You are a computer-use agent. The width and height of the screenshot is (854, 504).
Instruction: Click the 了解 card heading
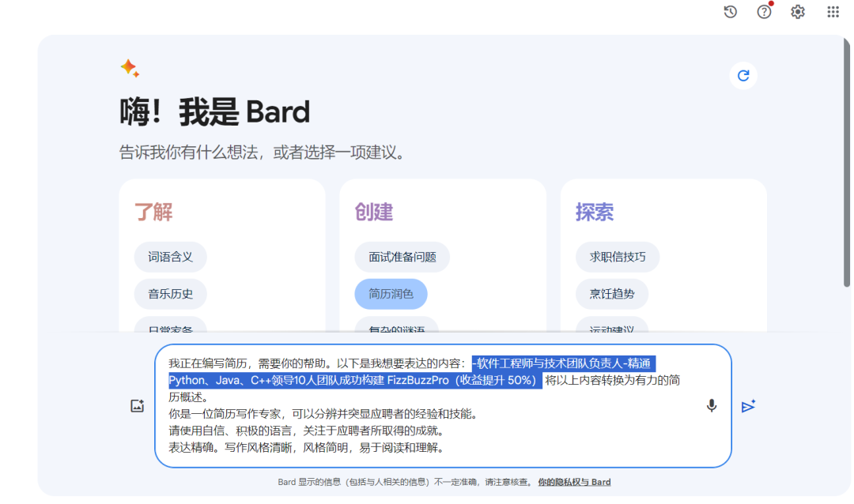pyautogui.click(x=153, y=213)
